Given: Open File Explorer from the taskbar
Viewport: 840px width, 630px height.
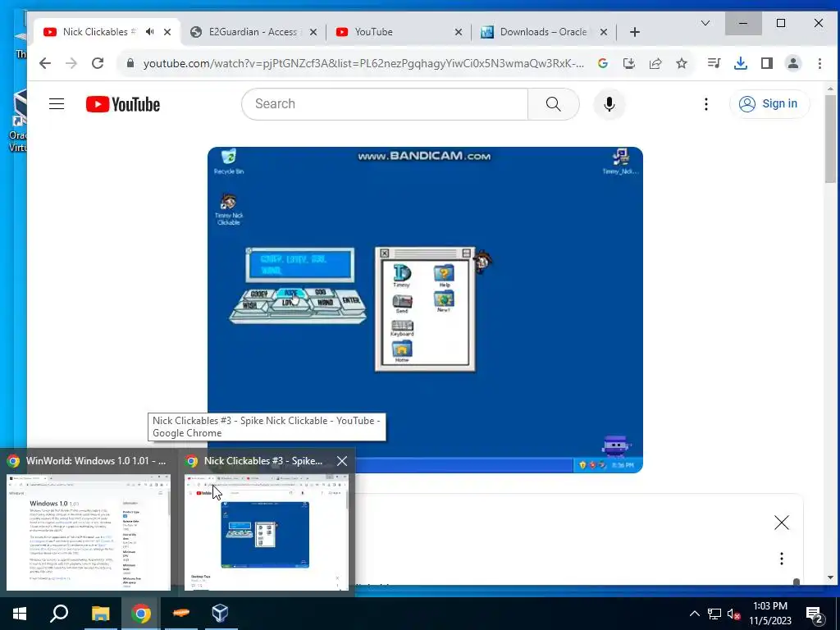Looking at the screenshot, I should pyautogui.click(x=100, y=614).
